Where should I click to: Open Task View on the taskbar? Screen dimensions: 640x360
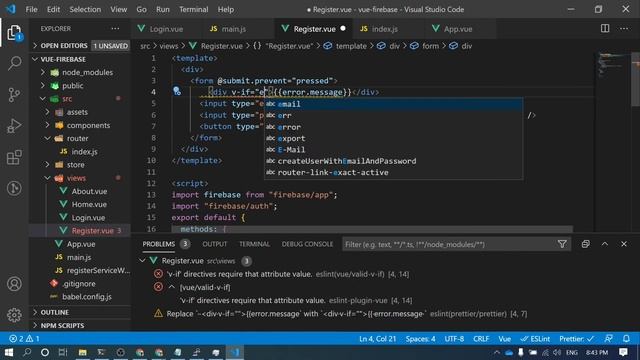[x=62, y=352]
